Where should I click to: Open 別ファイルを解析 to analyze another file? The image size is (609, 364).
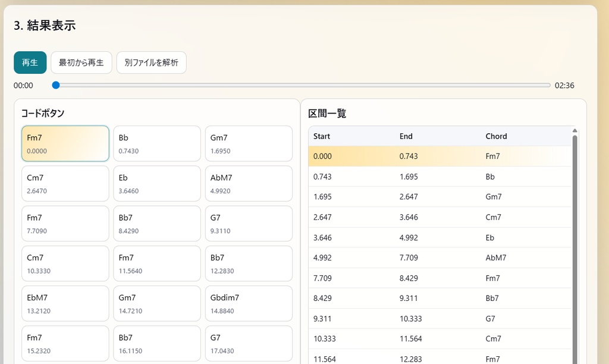coord(151,62)
